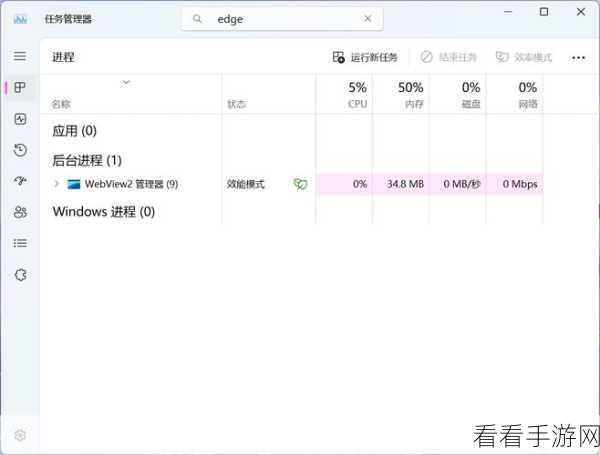Click the WebView2 process icon
The image size is (600, 455).
click(x=73, y=184)
